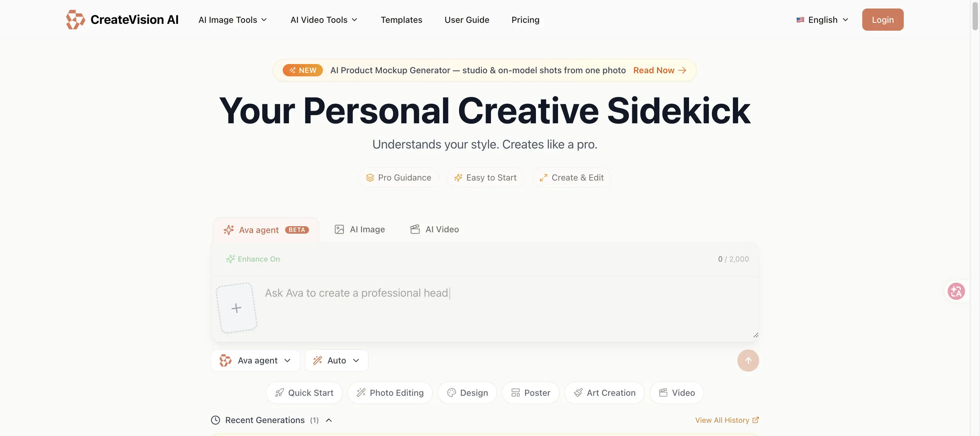980x436 pixels.
Task: Select the Design palette chip
Action: [467, 393]
